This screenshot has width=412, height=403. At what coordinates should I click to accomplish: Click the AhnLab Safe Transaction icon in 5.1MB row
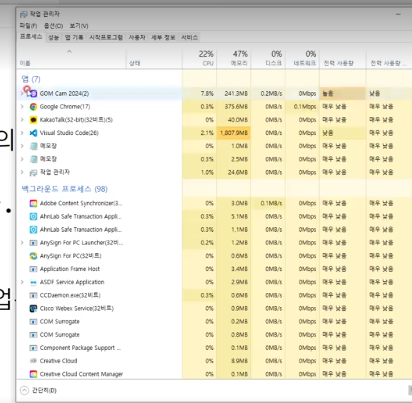pos(33,217)
